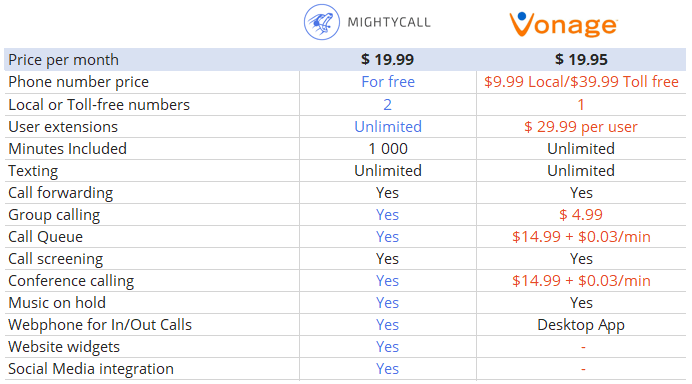Click the 1 000 minutes cell
The height and width of the screenshot is (384, 692).
point(388,149)
